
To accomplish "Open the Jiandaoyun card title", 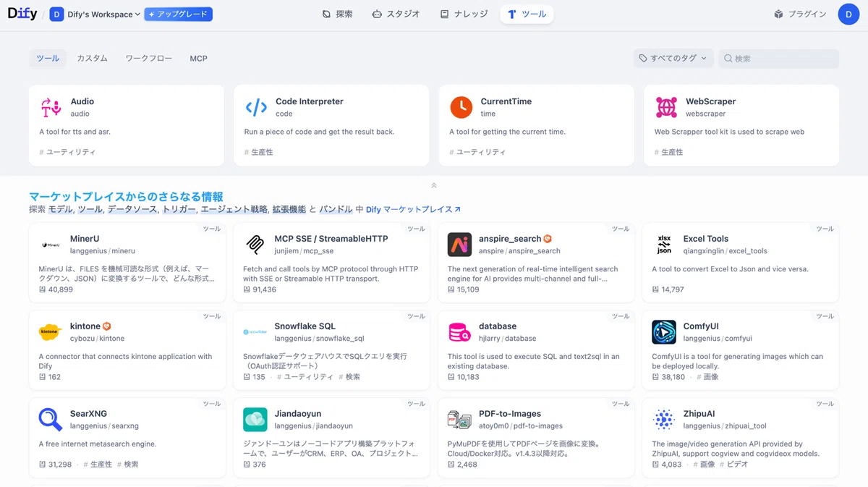I will tap(298, 414).
